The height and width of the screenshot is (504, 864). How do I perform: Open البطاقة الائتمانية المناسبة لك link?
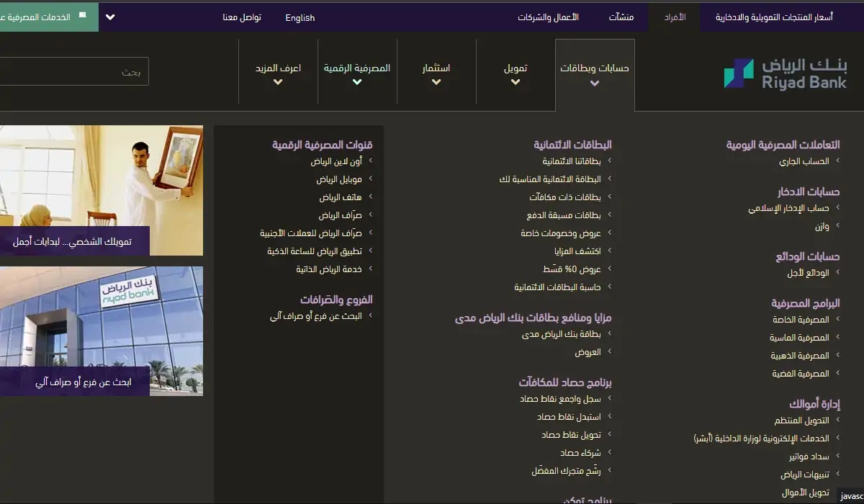(550, 179)
